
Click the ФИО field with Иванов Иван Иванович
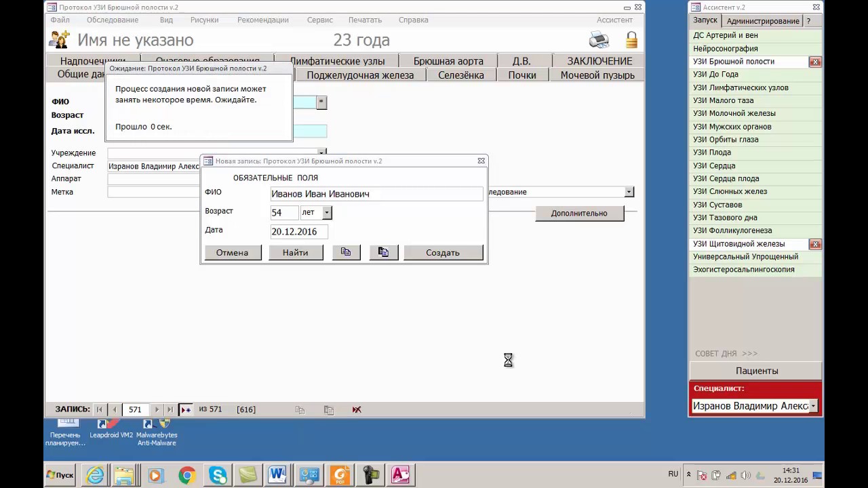[x=376, y=194]
